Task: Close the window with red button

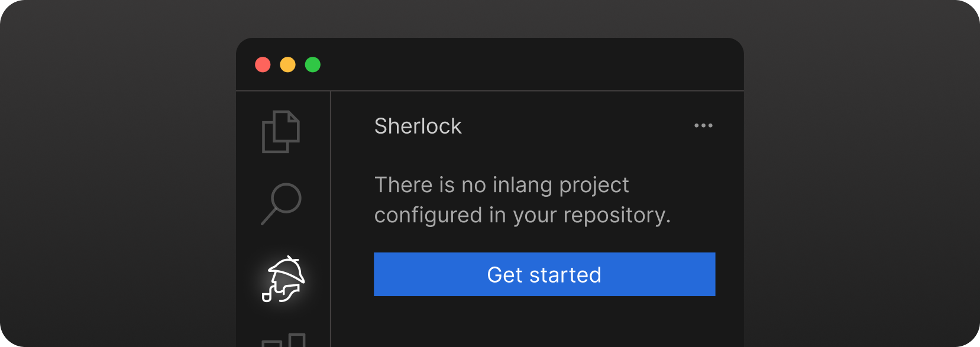Action: tap(263, 64)
